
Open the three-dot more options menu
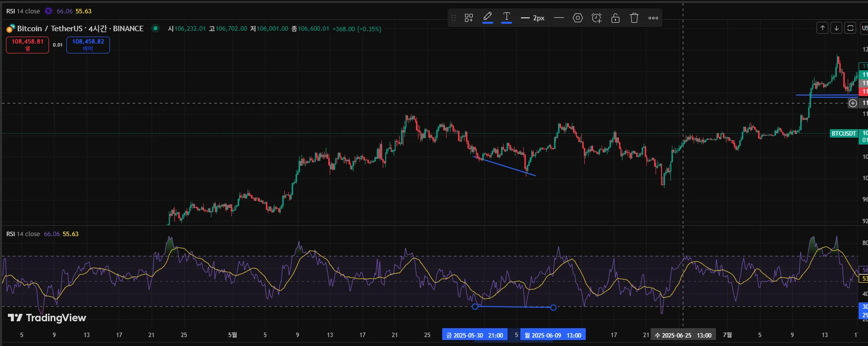pyautogui.click(x=653, y=18)
